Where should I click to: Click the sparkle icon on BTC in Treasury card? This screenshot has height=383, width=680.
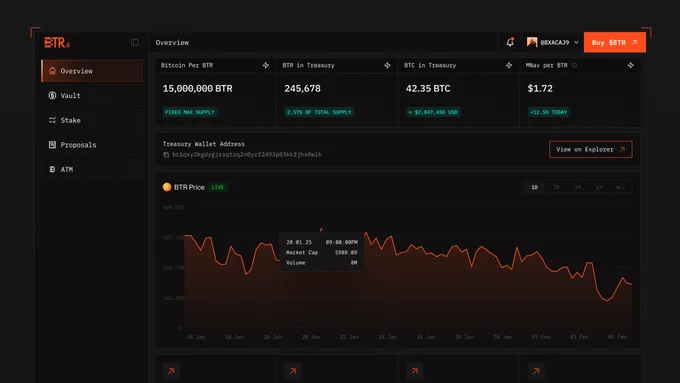coord(509,65)
